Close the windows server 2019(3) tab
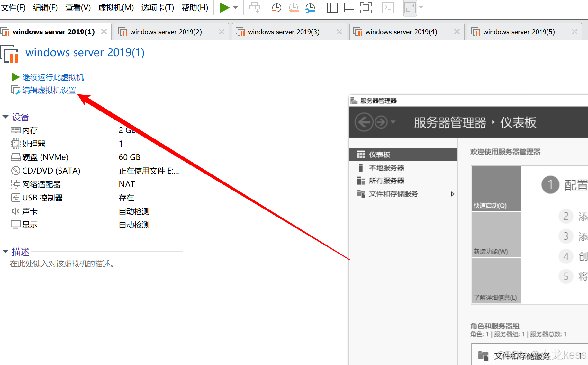588x365 pixels. coord(339,32)
